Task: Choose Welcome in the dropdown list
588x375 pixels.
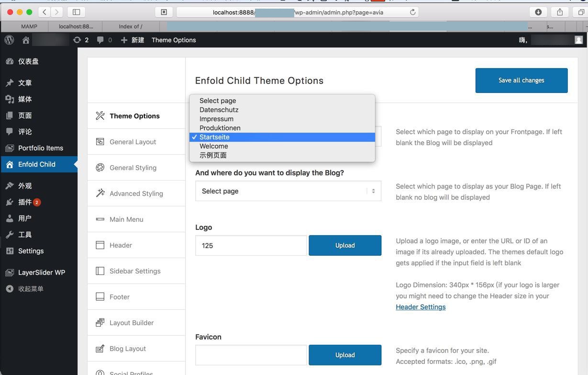Action: 282,146
